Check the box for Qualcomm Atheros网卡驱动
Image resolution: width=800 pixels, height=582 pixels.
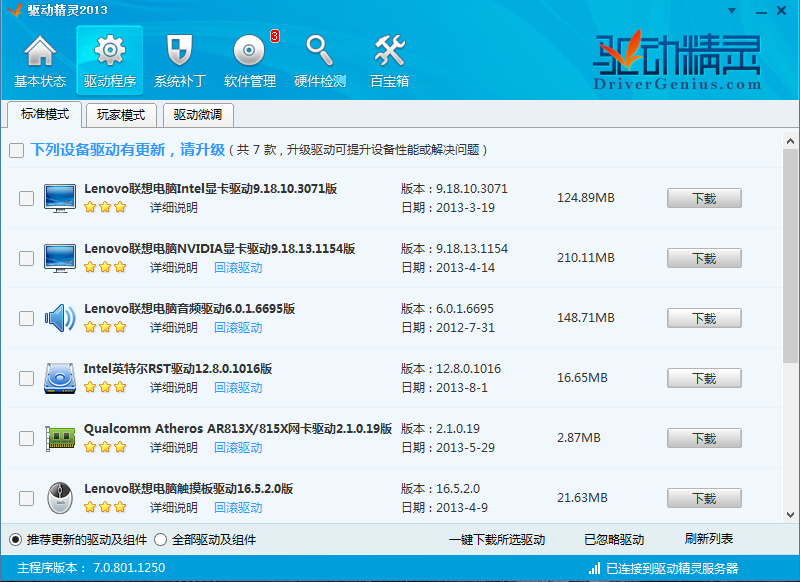(27, 438)
